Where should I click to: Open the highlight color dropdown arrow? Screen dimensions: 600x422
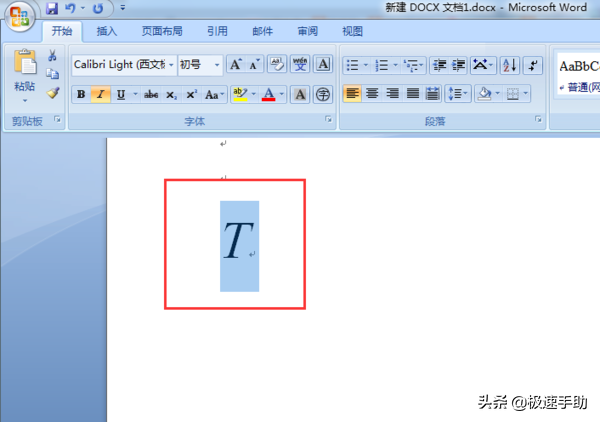[253, 94]
